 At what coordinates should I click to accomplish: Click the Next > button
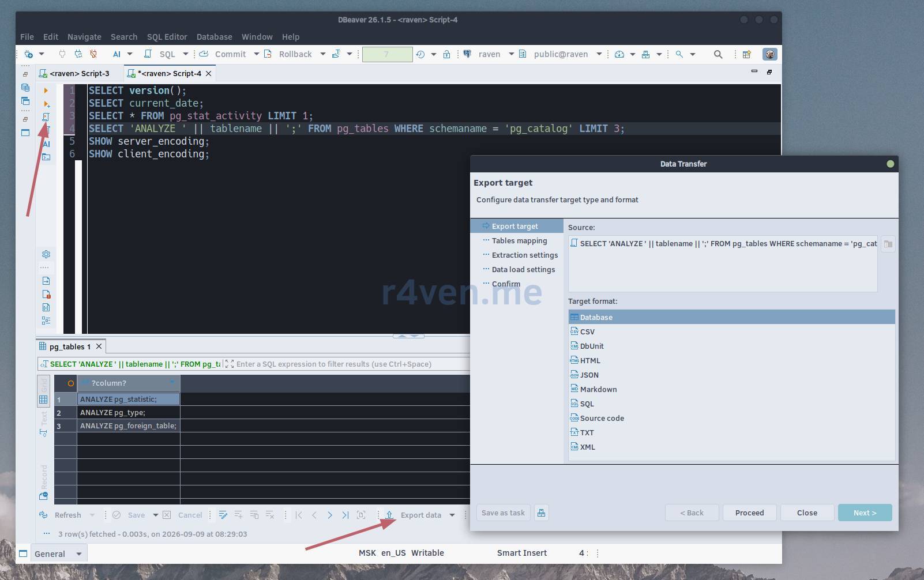click(865, 513)
